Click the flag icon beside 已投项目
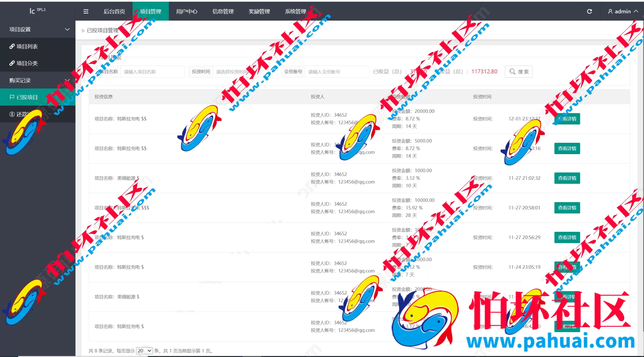 point(12,97)
